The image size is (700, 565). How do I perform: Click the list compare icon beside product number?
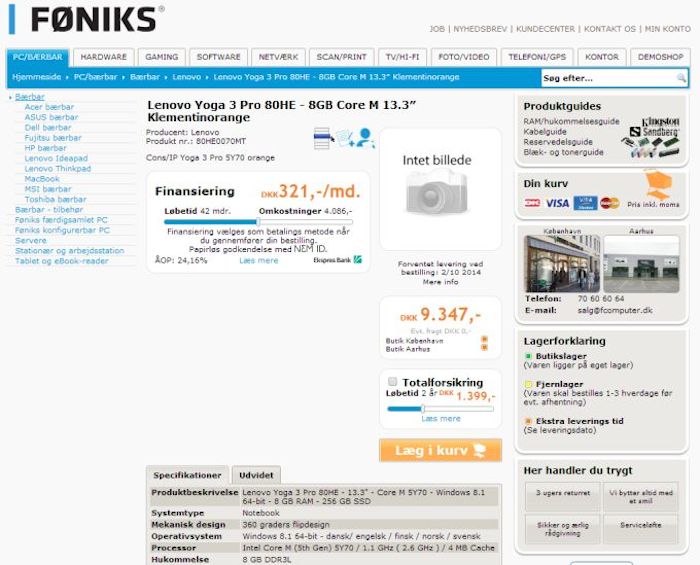click(x=323, y=138)
